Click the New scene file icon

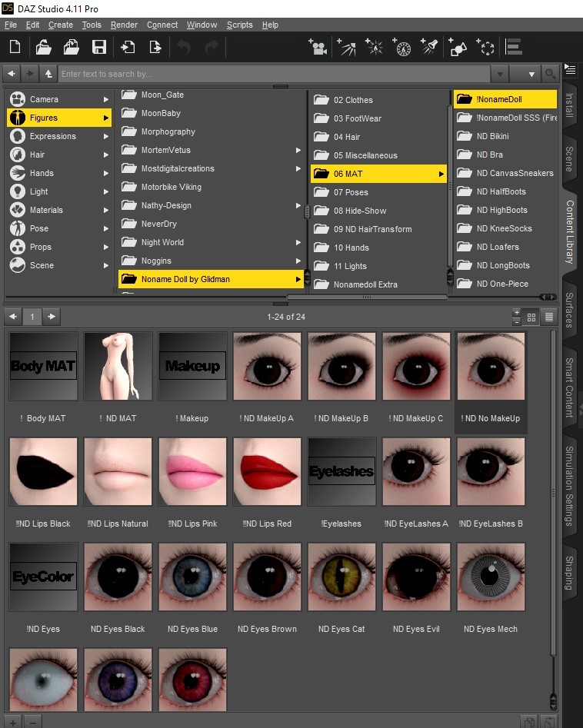pos(15,47)
